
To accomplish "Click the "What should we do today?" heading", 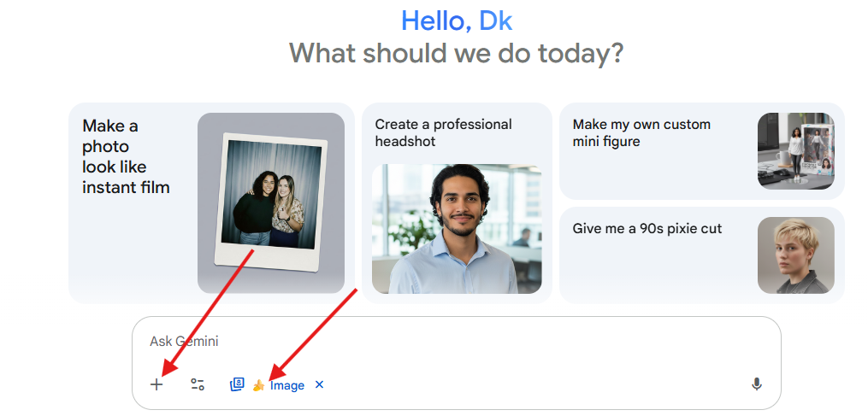I will [x=456, y=53].
